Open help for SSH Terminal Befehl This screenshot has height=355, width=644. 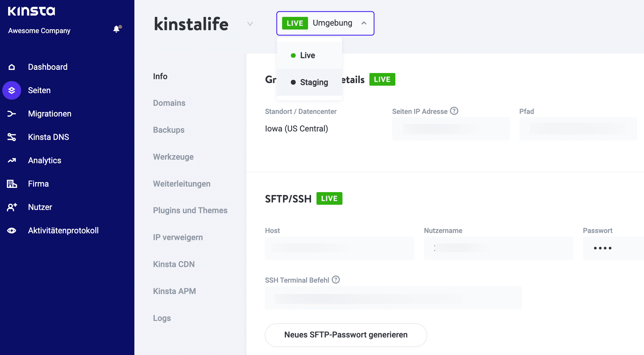click(336, 279)
